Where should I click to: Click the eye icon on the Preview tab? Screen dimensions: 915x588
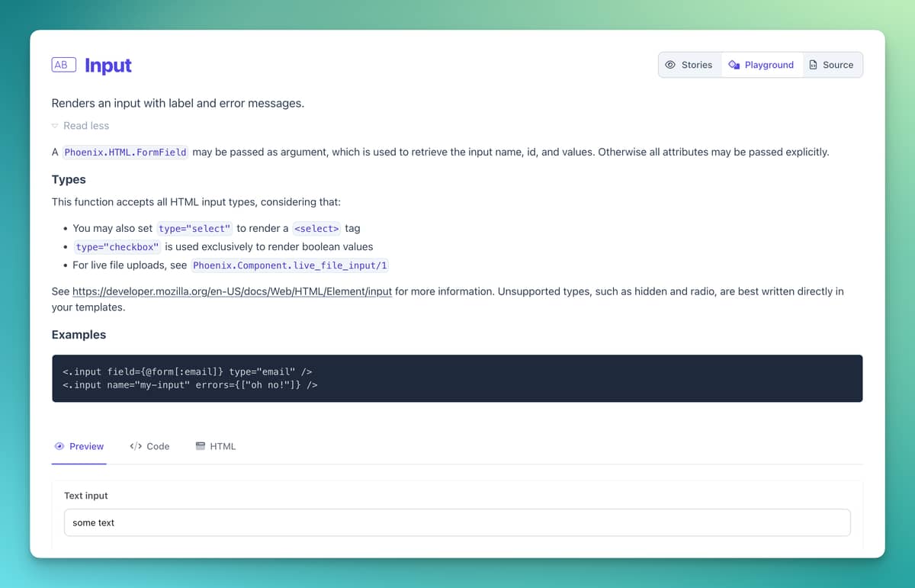(59, 446)
